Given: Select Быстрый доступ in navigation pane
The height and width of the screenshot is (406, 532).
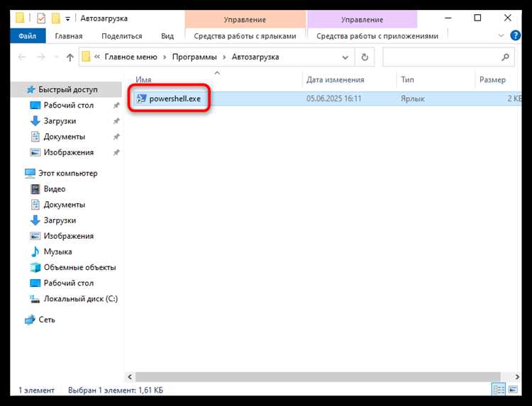Looking at the screenshot, I should [67, 89].
